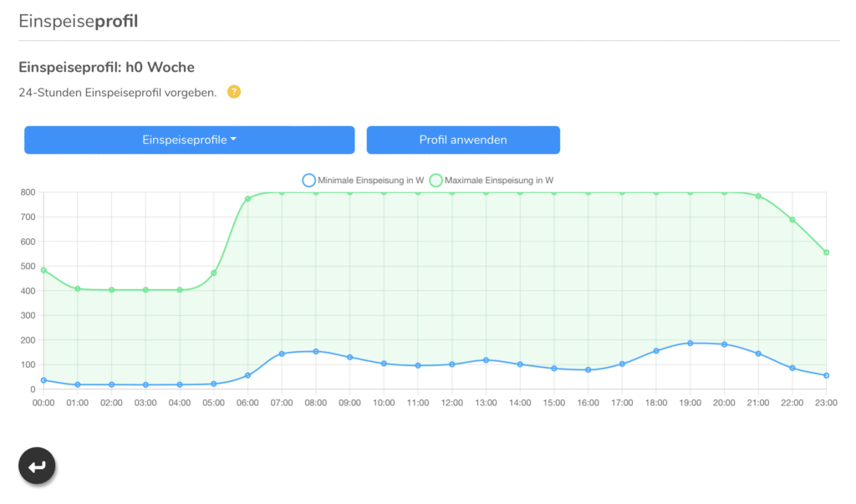Toggle Minimale Einspeisung in W legend label
This screenshot has height=504, width=856.
pos(371,180)
